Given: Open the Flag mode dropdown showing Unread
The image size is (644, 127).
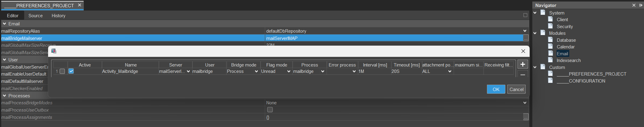Looking at the screenshot, I should click(288, 71).
